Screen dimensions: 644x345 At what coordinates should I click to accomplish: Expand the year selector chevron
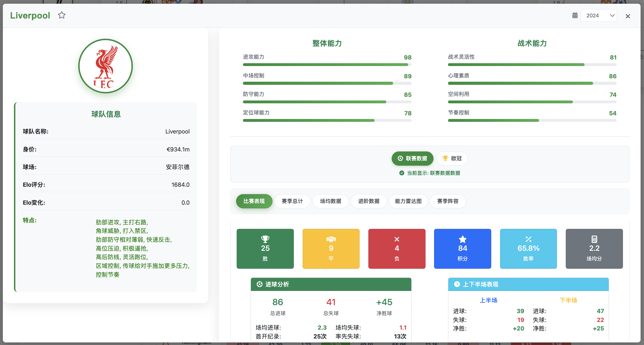point(612,16)
